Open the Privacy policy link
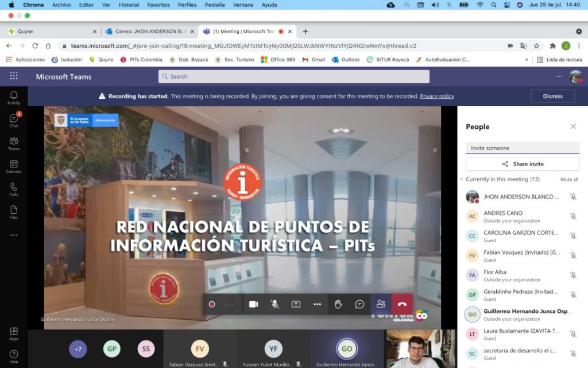 [x=437, y=96]
